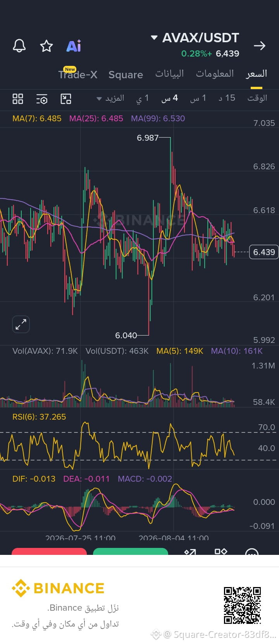Expand the المزيد timeframe dropdown

pyautogui.click(x=110, y=98)
